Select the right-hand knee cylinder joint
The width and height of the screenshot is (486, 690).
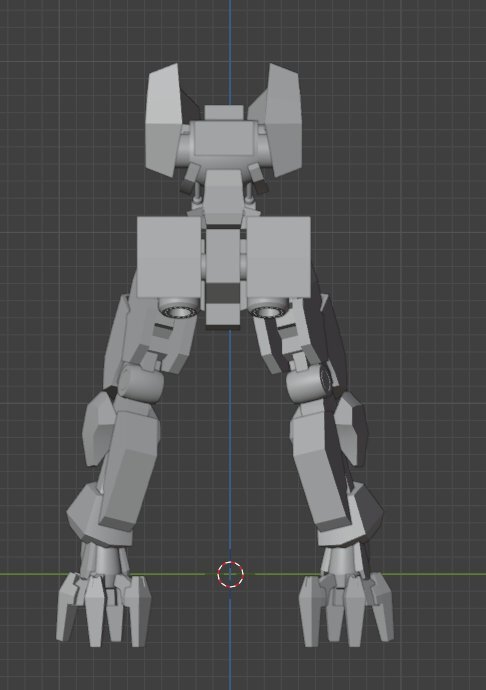click(x=309, y=382)
